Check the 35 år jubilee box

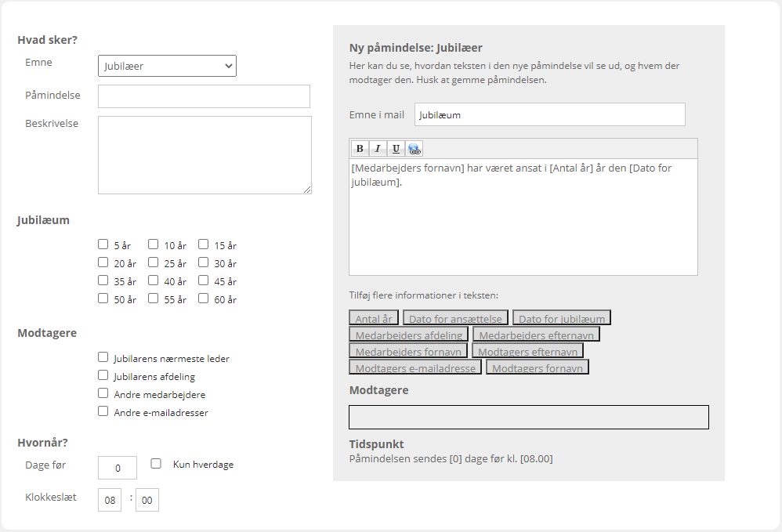point(103,280)
